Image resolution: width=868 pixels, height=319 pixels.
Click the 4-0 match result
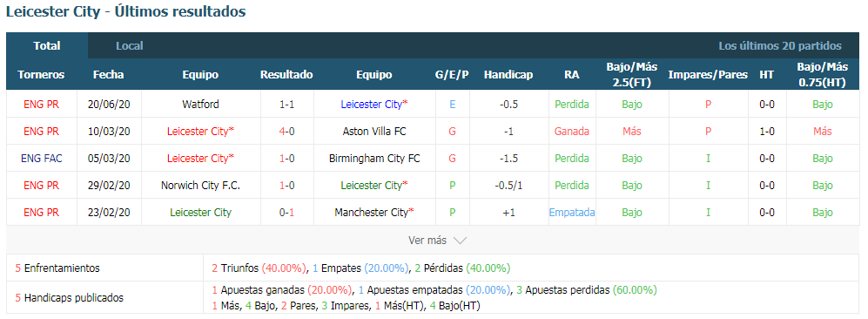click(x=286, y=132)
